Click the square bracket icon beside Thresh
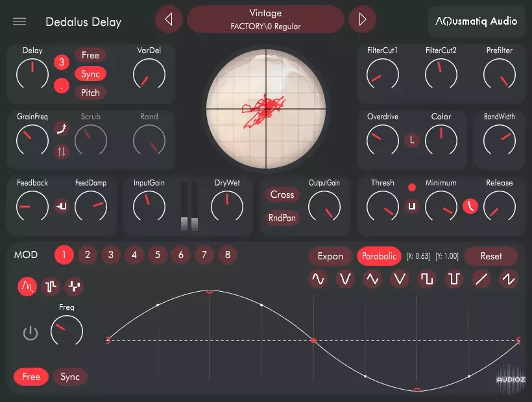Viewport: 532px width, 402px height. click(412, 206)
